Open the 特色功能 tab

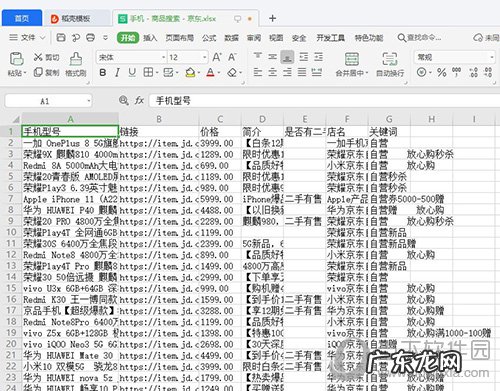click(369, 38)
